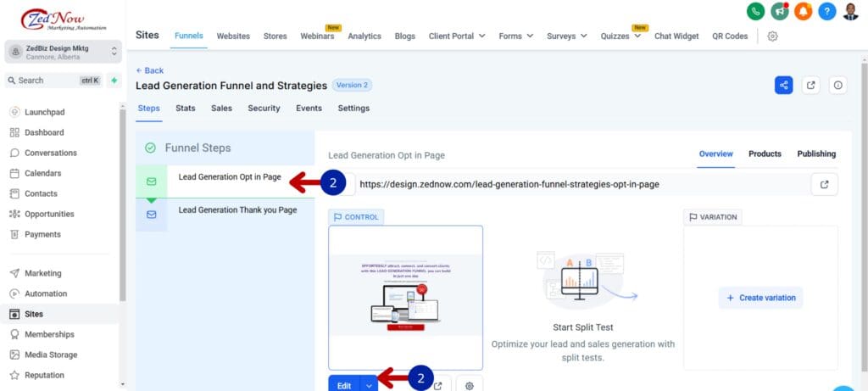Screen dimensions: 868x391
Task: Preview control page external link icon
Action: (x=438, y=385)
